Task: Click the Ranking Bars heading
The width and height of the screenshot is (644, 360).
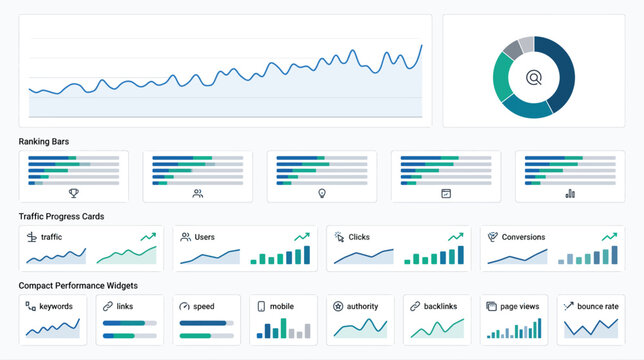Action: click(44, 142)
